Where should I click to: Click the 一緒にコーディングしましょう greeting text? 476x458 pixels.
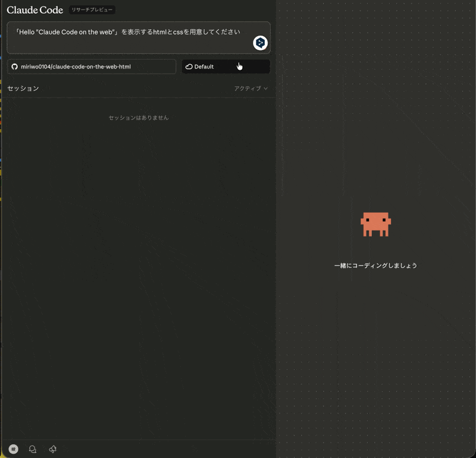coord(376,266)
